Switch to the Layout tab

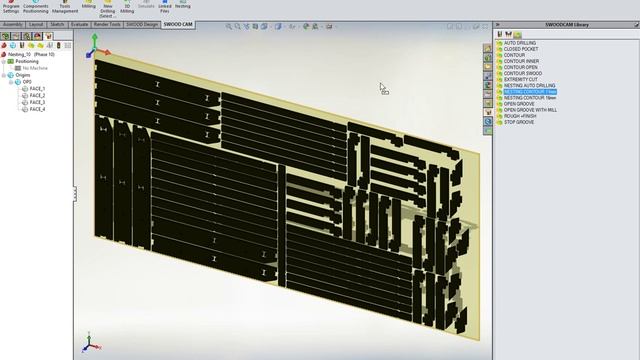(36, 25)
